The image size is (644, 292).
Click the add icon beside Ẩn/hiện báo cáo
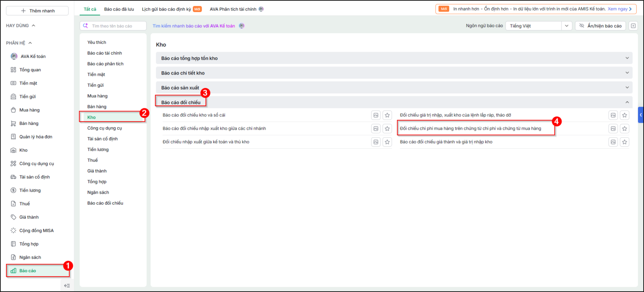click(633, 26)
